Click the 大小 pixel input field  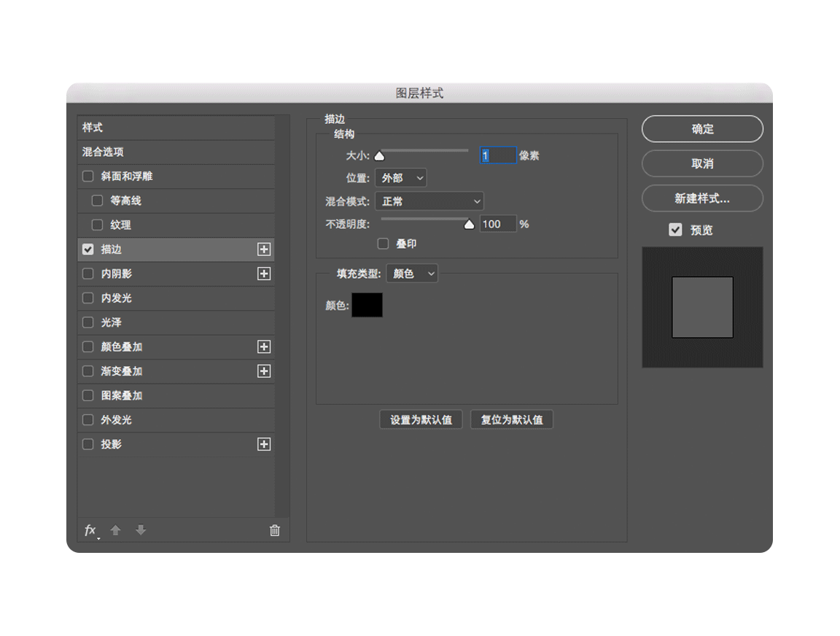pos(498,155)
